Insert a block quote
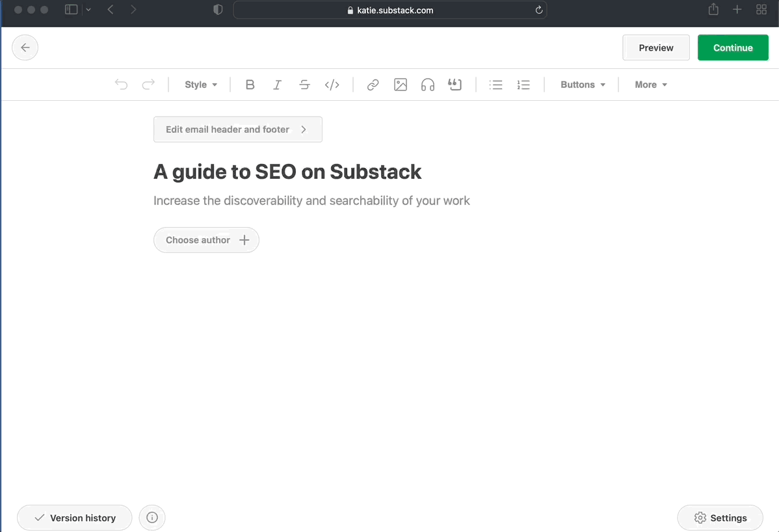The image size is (779, 532). point(455,85)
